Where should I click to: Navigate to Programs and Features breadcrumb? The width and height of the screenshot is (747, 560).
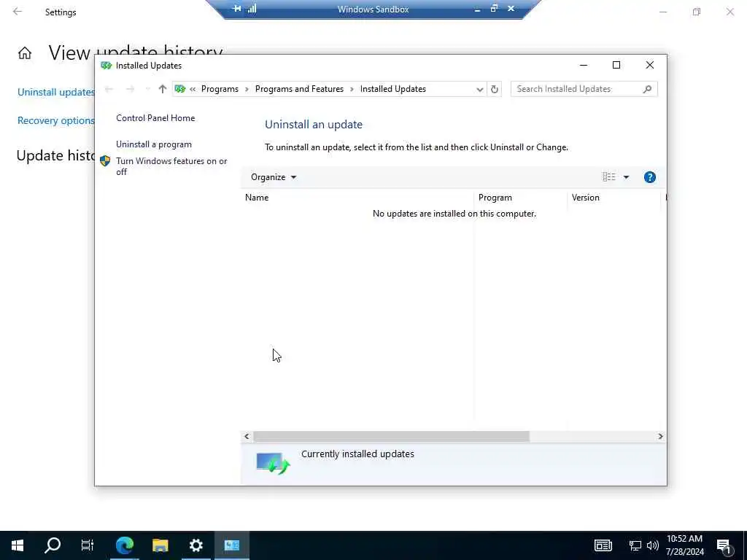[x=299, y=89]
